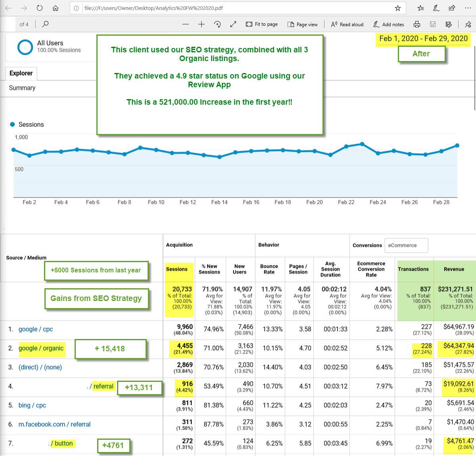Click the Acquisition group header
Screen dimensions: 476x456
[x=179, y=245]
